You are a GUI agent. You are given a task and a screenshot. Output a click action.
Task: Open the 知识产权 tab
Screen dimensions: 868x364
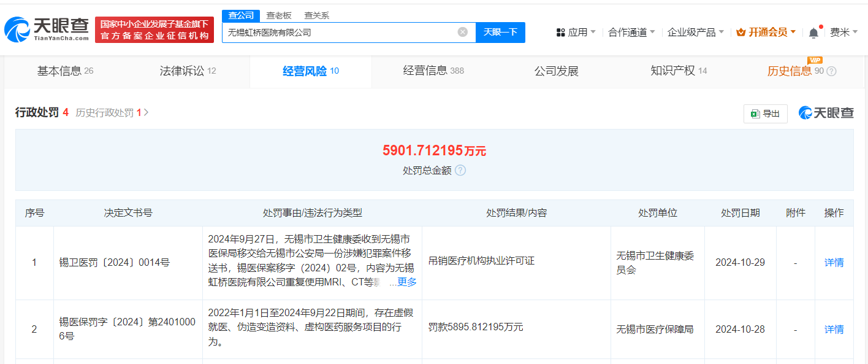tap(679, 71)
